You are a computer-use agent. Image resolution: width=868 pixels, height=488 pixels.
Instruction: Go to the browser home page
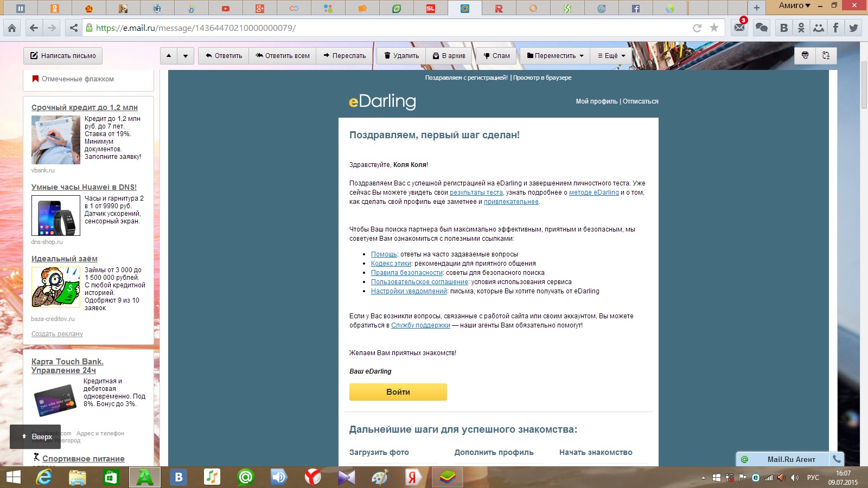(12, 28)
